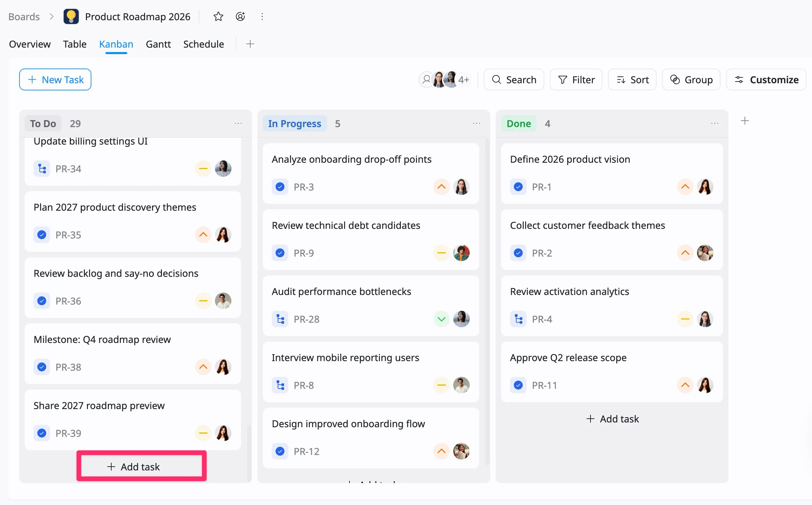The image size is (812, 505).
Task: Click the subtask icon on PR-28
Action: [x=280, y=319]
